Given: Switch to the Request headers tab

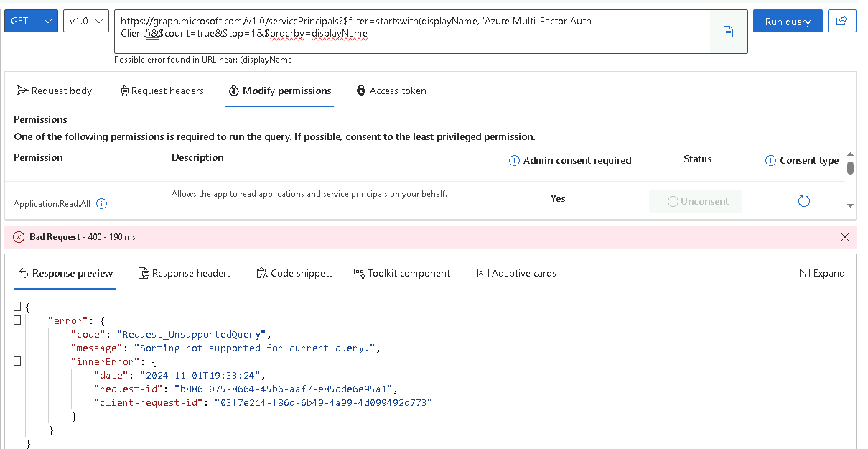Looking at the screenshot, I should coord(162,91).
